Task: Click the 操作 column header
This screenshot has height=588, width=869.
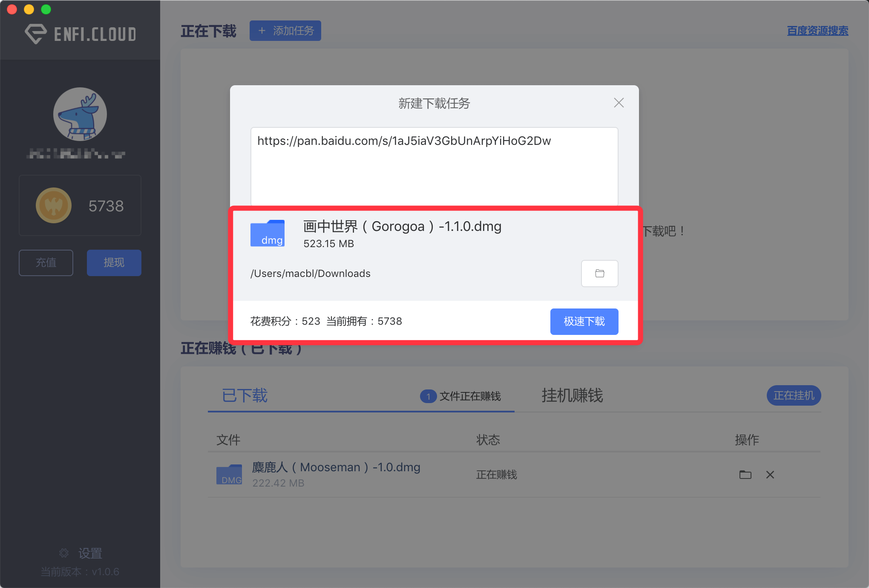Action: click(x=747, y=440)
